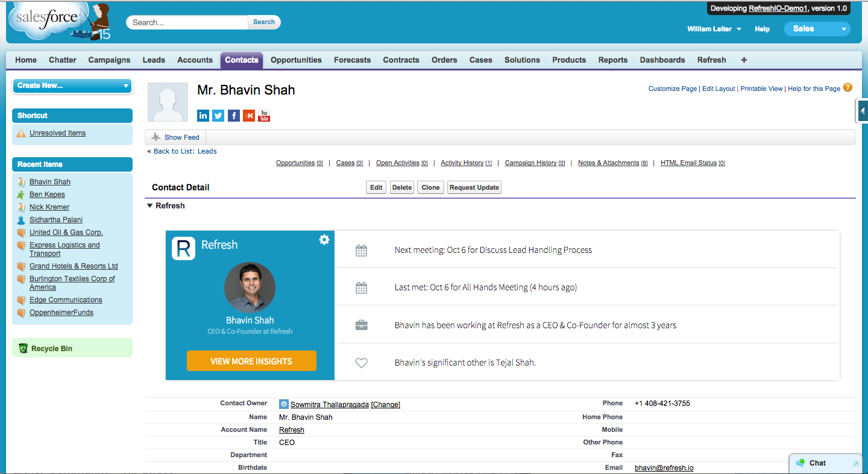Click the Request Update button
The width and height of the screenshot is (868, 474).
pos(474,187)
